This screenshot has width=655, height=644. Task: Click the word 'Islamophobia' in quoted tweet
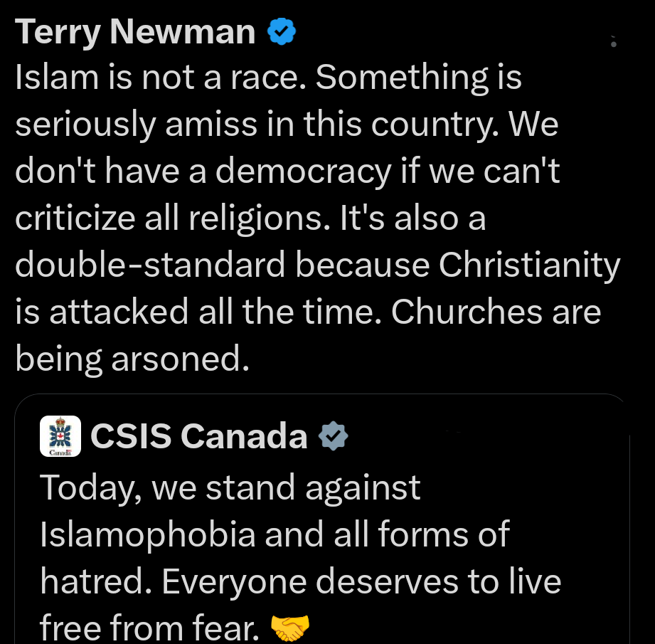pyautogui.click(x=147, y=534)
